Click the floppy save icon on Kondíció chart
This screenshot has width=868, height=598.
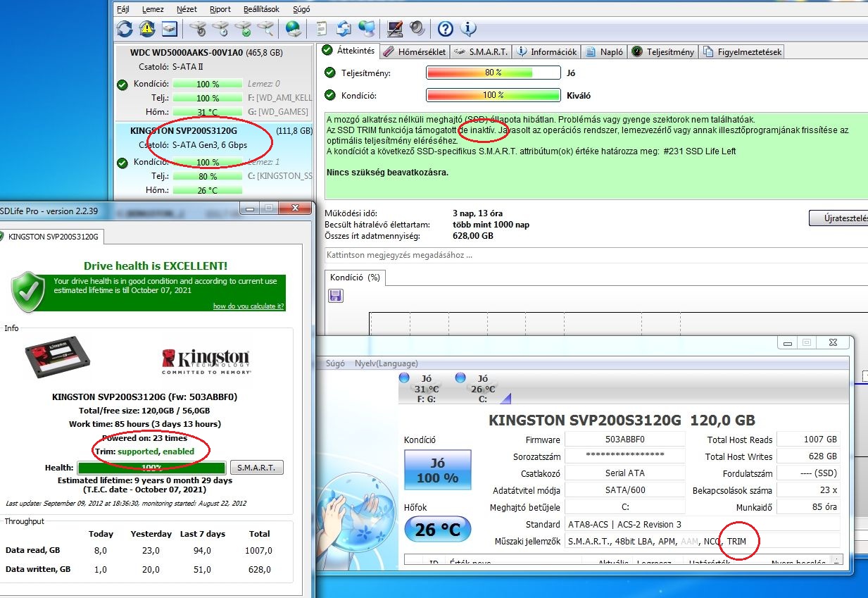[336, 296]
